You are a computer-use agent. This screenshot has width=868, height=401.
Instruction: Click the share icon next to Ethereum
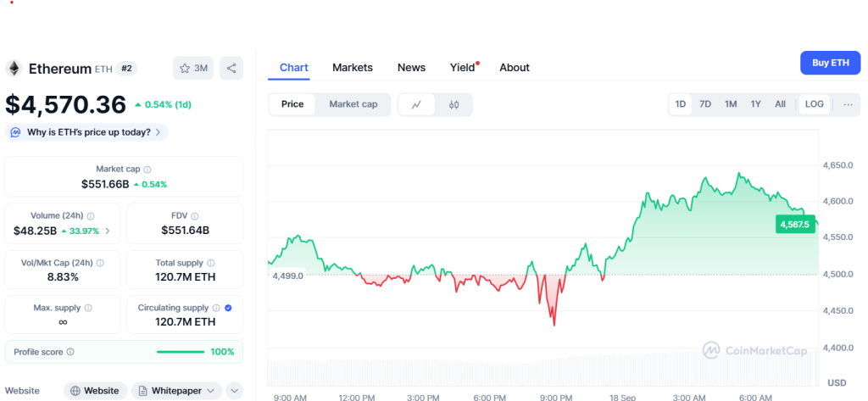(x=231, y=69)
